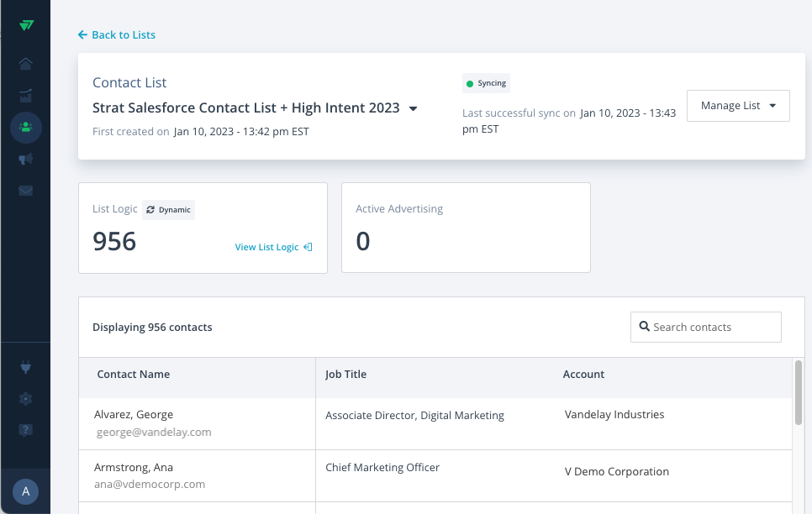The height and width of the screenshot is (514, 812).
Task: Open the user avatar "A" menu
Action: point(25,491)
